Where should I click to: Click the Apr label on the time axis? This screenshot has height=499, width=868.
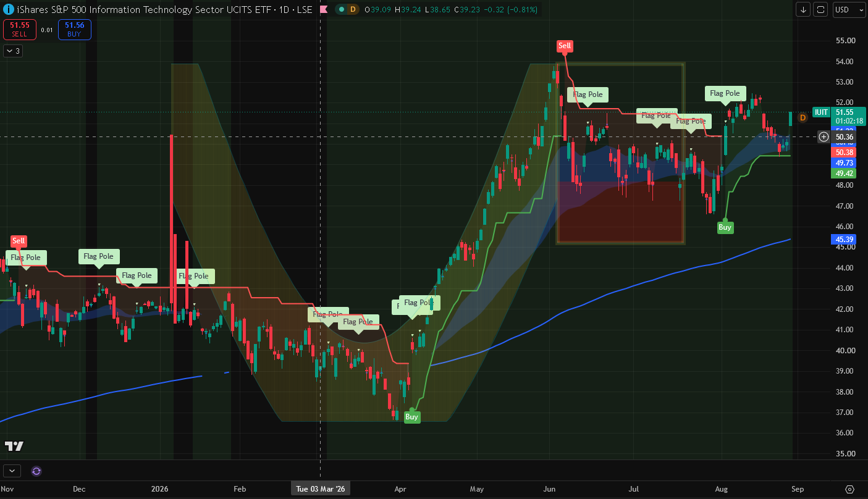[x=400, y=489]
